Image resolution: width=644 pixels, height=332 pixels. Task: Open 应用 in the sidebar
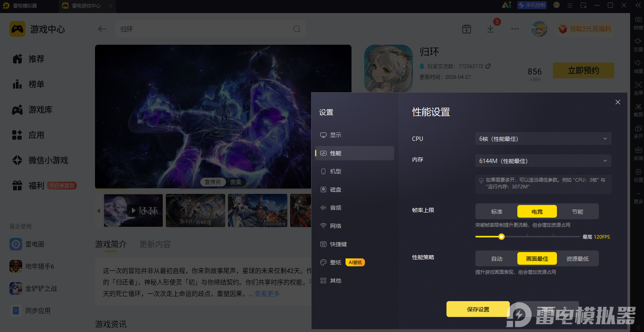coord(28,135)
